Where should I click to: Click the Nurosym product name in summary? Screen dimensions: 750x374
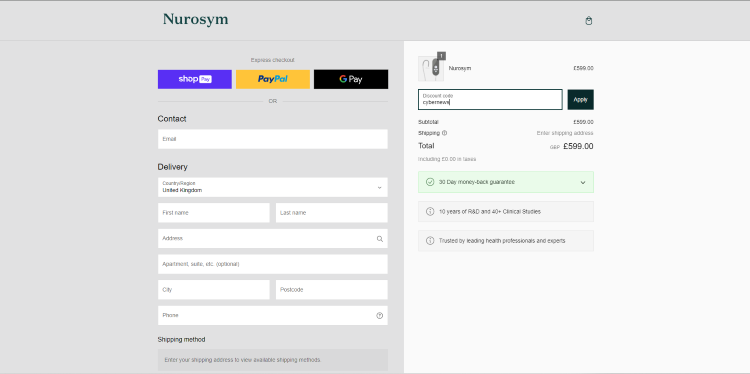460,68
